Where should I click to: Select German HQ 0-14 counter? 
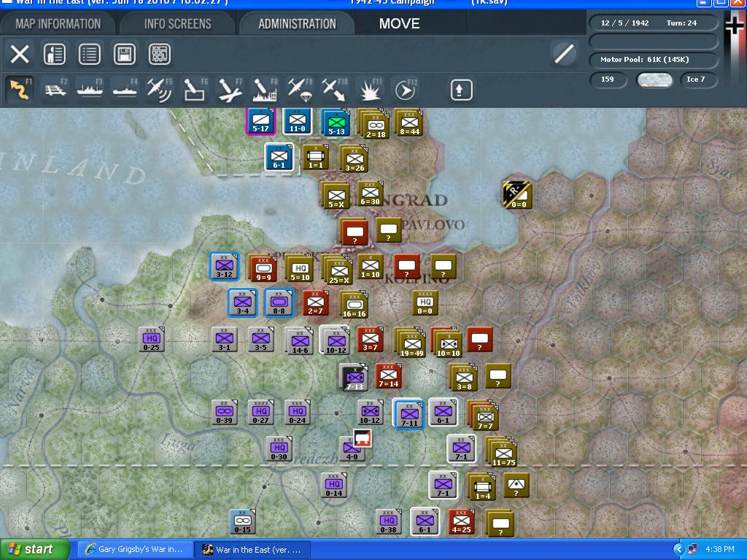[334, 486]
